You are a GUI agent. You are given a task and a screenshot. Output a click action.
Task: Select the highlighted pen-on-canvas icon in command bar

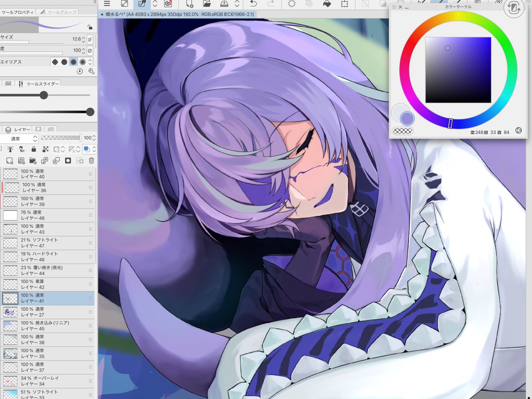click(142, 4)
